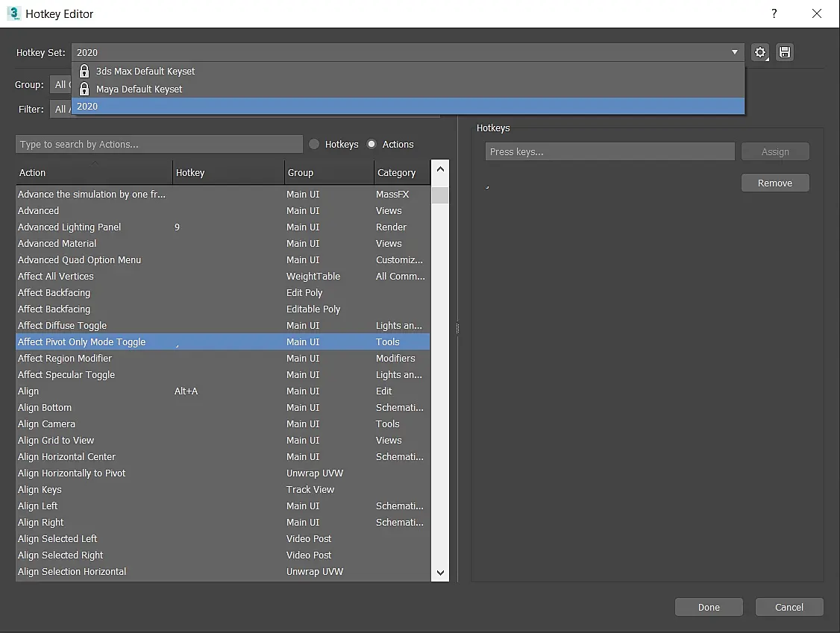The image size is (840, 633).
Task: Select Affect Backfacing in Editable Poly group
Action: click(x=223, y=309)
